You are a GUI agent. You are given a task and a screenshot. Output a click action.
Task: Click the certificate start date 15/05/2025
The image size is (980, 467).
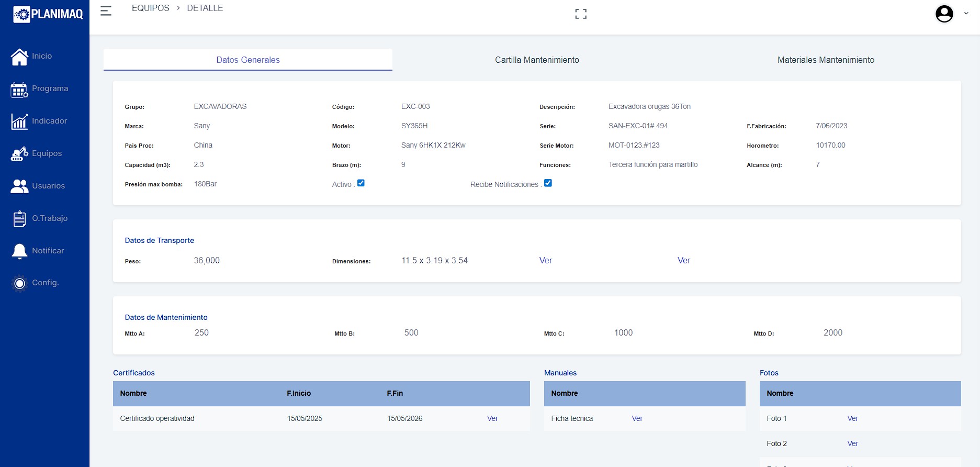point(305,418)
